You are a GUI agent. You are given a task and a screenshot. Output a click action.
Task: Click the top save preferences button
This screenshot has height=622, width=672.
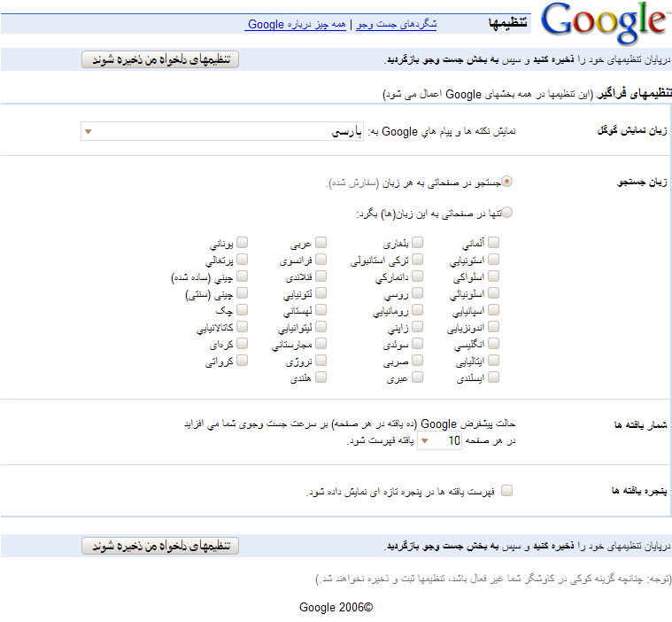160,59
